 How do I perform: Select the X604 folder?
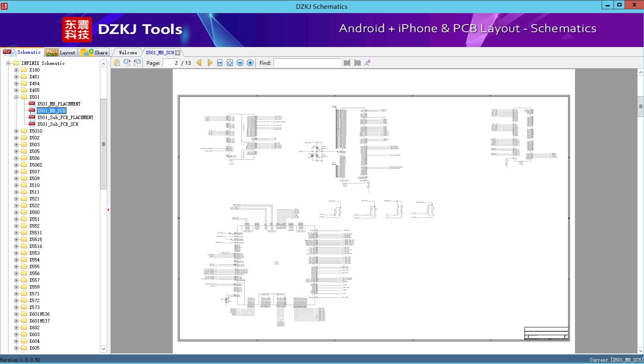pyautogui.click(x=34, y=341)
